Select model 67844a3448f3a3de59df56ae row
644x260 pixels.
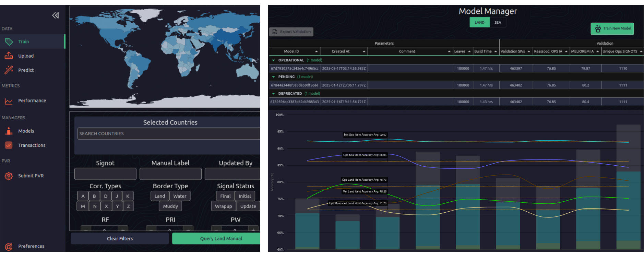[x=456, y=85]
